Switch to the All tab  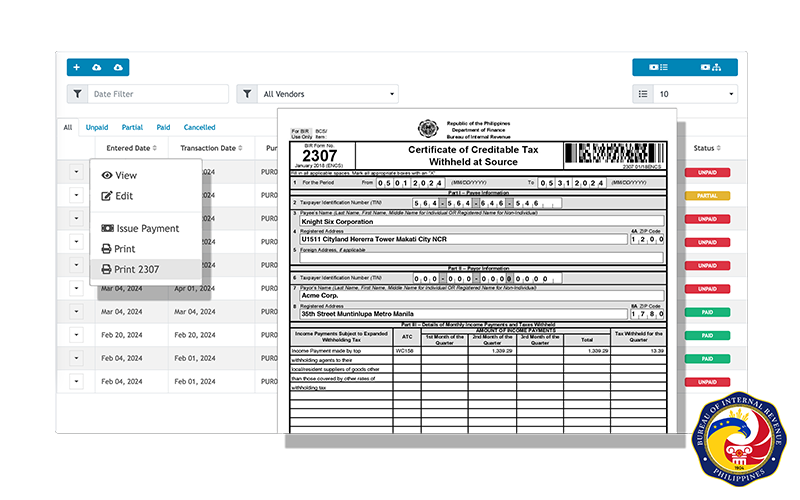point(68,128)
